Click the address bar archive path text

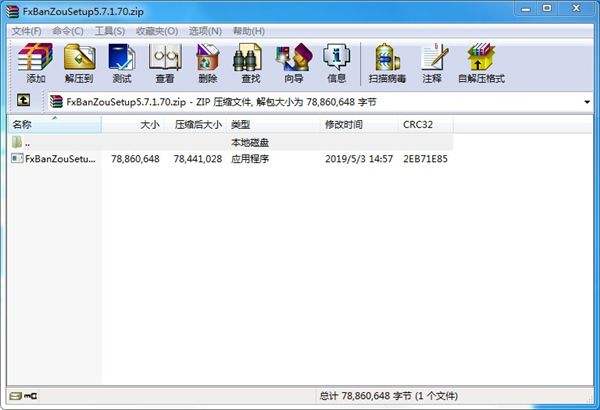tap(221, 102)
